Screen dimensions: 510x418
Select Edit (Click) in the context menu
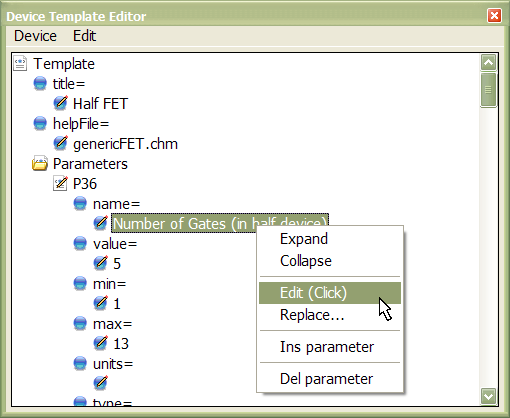pyautogui.click(x=330, y=293)
